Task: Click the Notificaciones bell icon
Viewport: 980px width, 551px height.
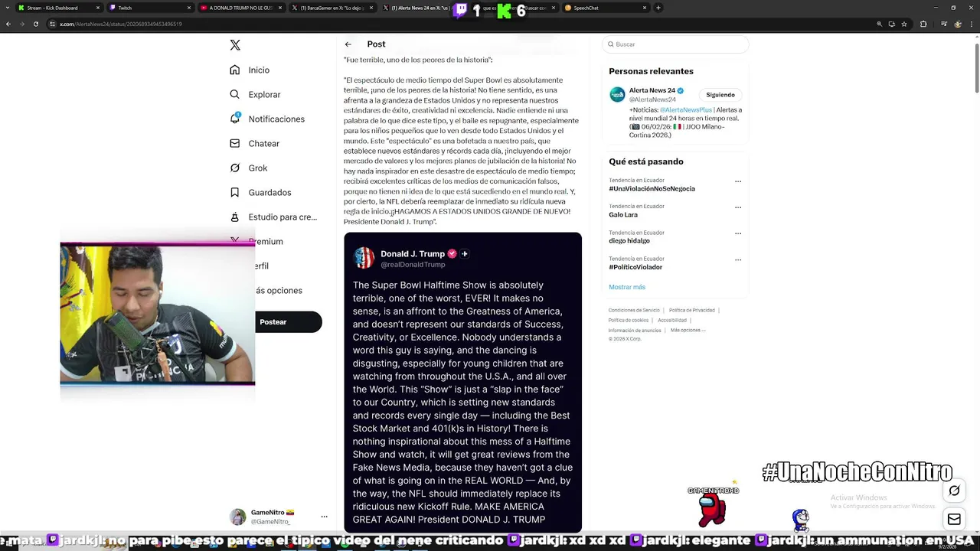Action: point(235,119)
